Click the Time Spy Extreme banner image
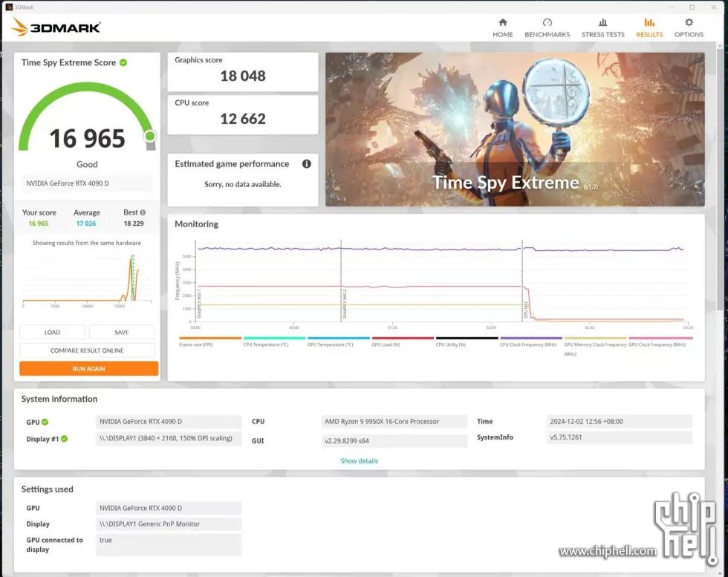Image resolution: width=728 pixels, height=577 pixels. click(515, 129)
